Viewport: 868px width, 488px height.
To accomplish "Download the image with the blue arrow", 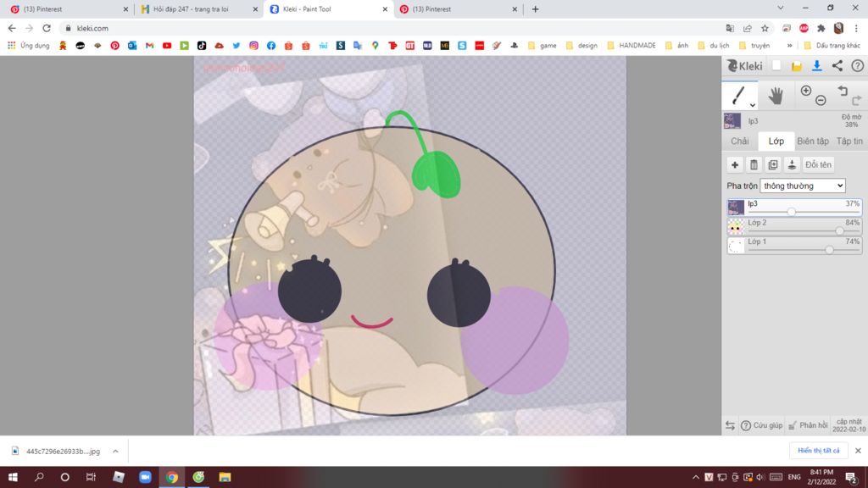I will pyautogui.click(x=816, y=66).
